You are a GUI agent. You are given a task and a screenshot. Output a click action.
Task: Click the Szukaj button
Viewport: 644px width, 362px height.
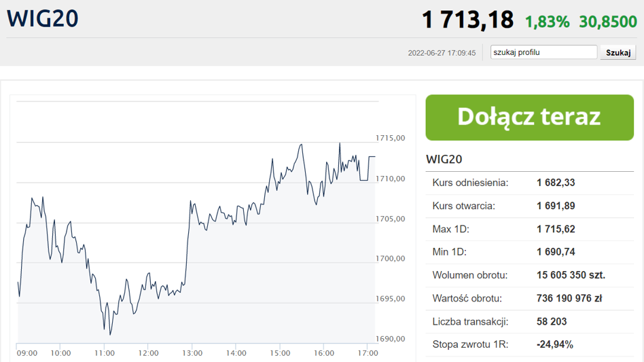[x=618, y=52]
